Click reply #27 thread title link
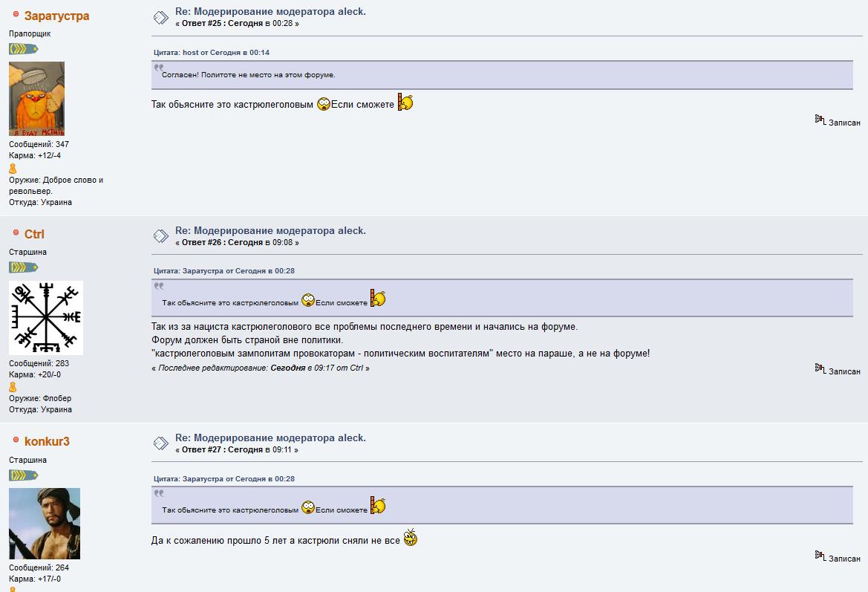Image resolution: width=868 pixels, height=592 pixels. coord(270,438)
